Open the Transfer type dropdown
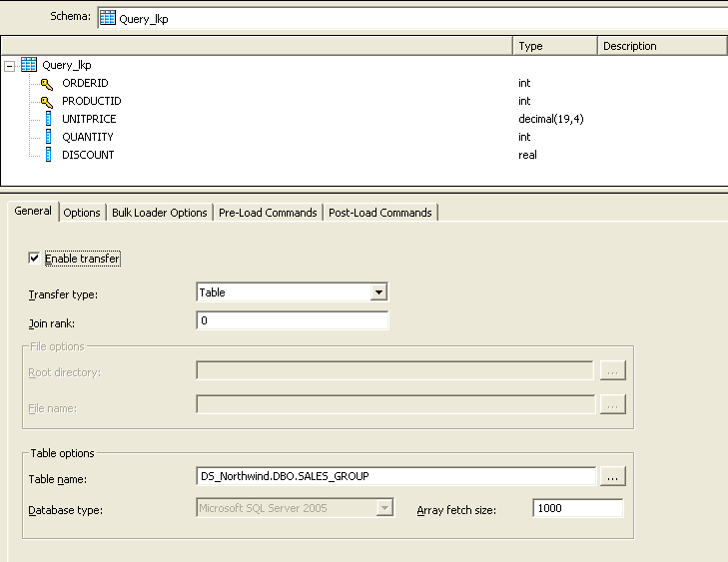This screenshot has height=562, width=728. point(378,292)
